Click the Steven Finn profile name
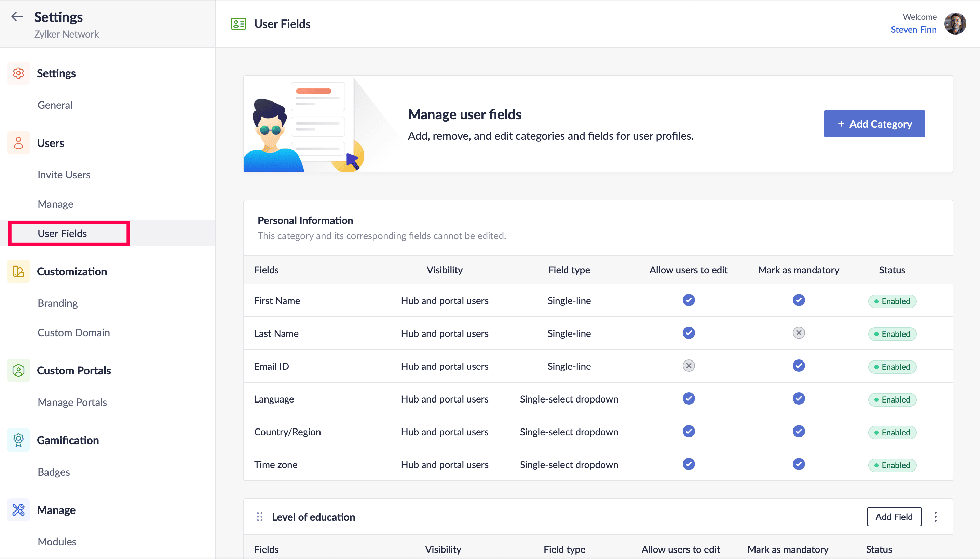 [x=913, y=30]
